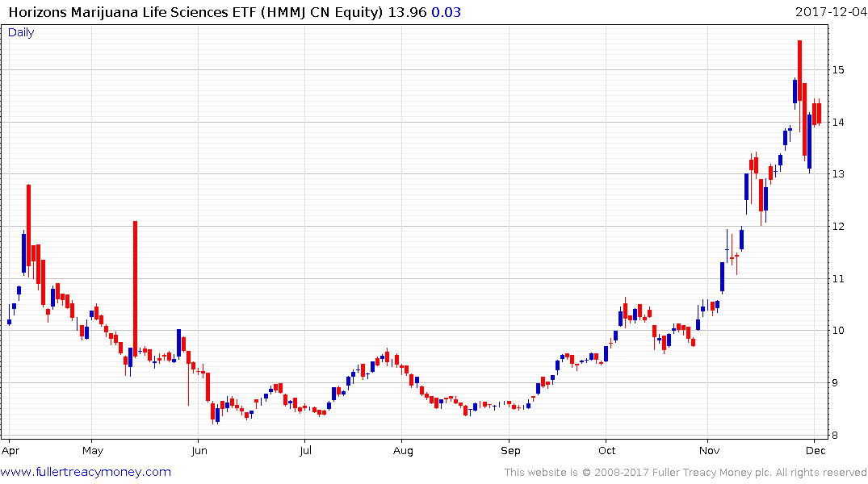Click the www.fullertreacymoney.com link
This screenshot has height=484, width=868.
(86, 472)
